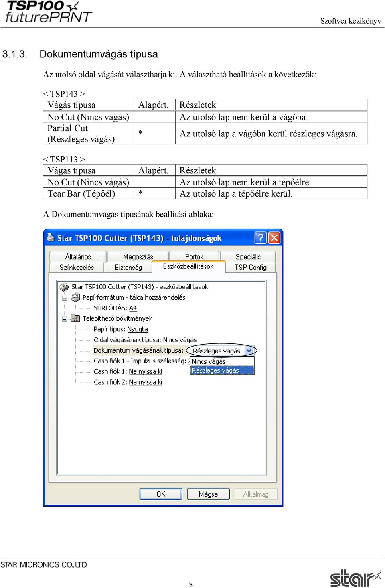
Task: Collapse the Telepíthető bővítmények tree node
Action: click(64, 319)
